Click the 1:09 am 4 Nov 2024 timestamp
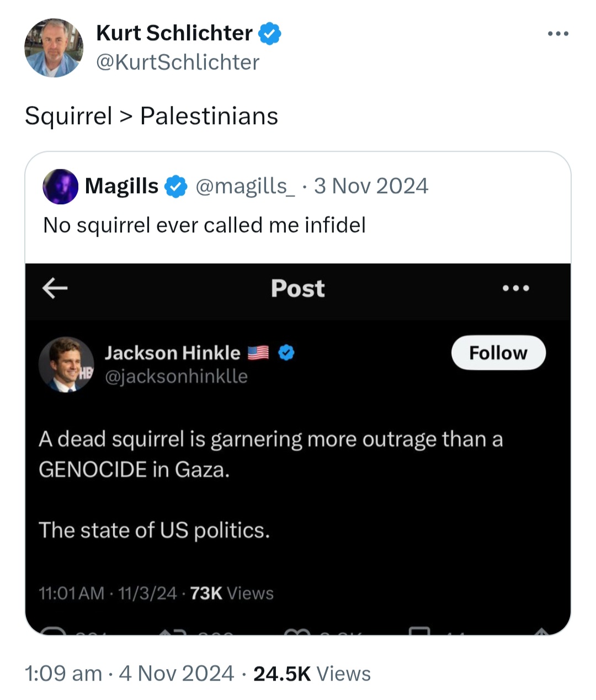The image size is (596, 700). click(130, 674)
